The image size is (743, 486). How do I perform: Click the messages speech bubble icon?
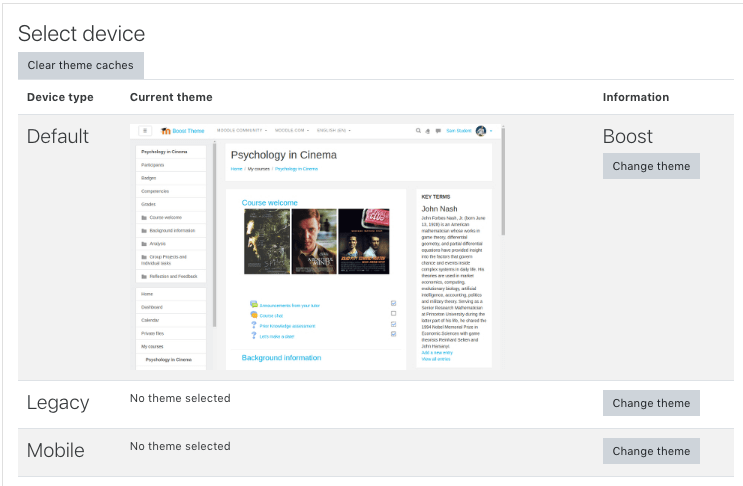[438, 131]
